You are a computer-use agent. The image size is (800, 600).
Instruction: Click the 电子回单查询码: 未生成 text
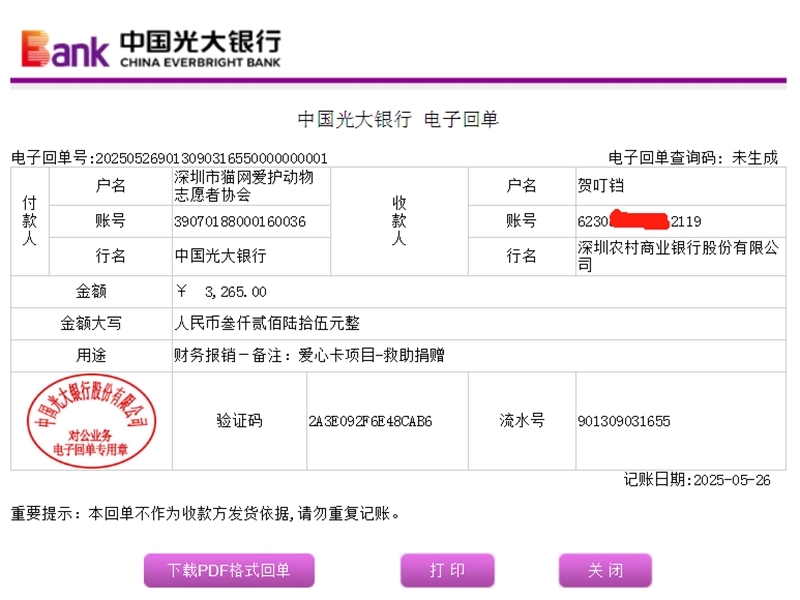coord(693,158)
